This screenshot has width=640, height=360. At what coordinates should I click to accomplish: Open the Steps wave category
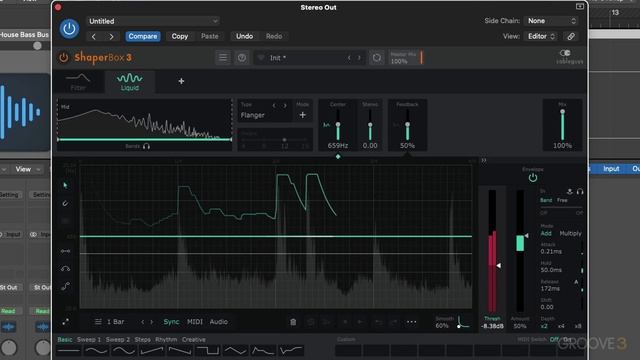[142, 340]
